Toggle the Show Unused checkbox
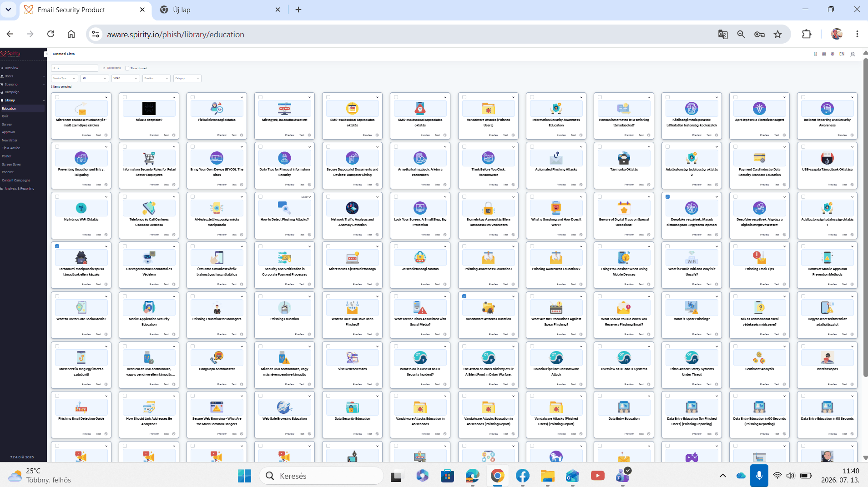The height and width of the screenshot is (487, 868). [127, 68]
